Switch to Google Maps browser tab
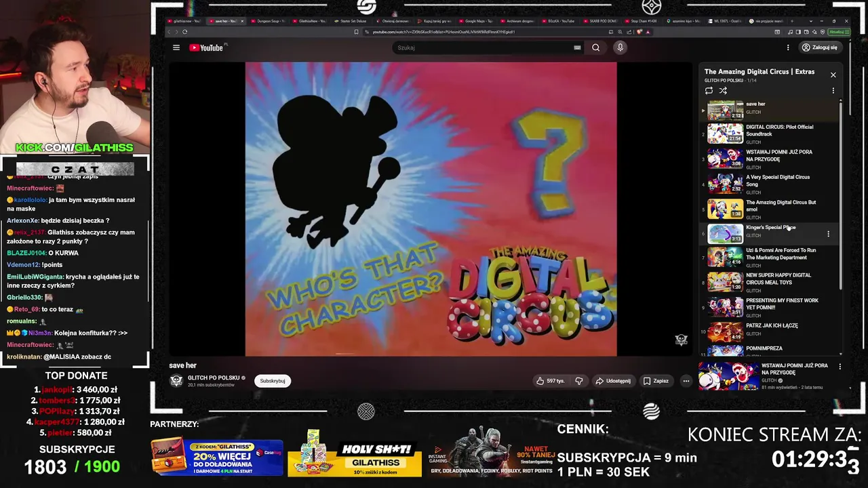The image size is (868, 488). pos(476,21)
